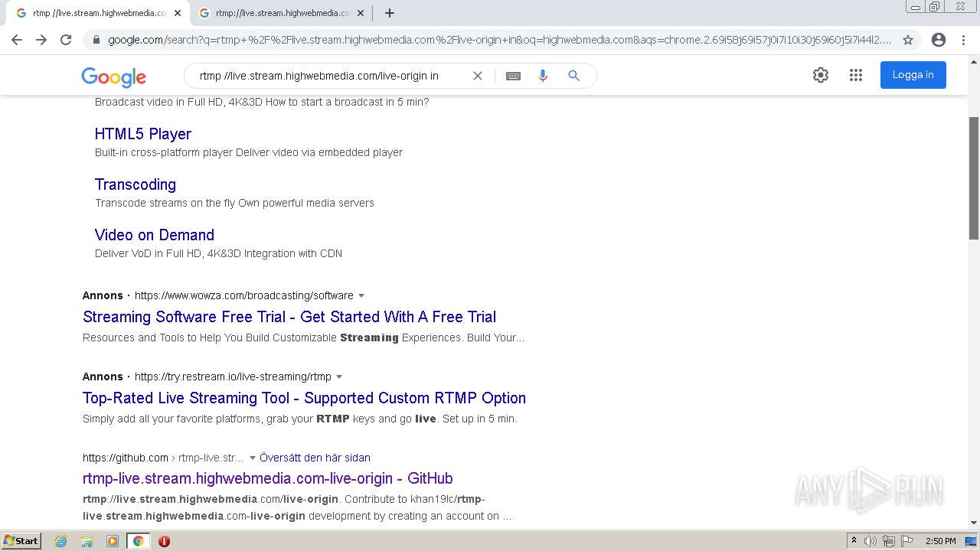Go forward with the browser forward arrow
Screen dimensions: 980x551
pyautogui.click(x=41, y=40)
